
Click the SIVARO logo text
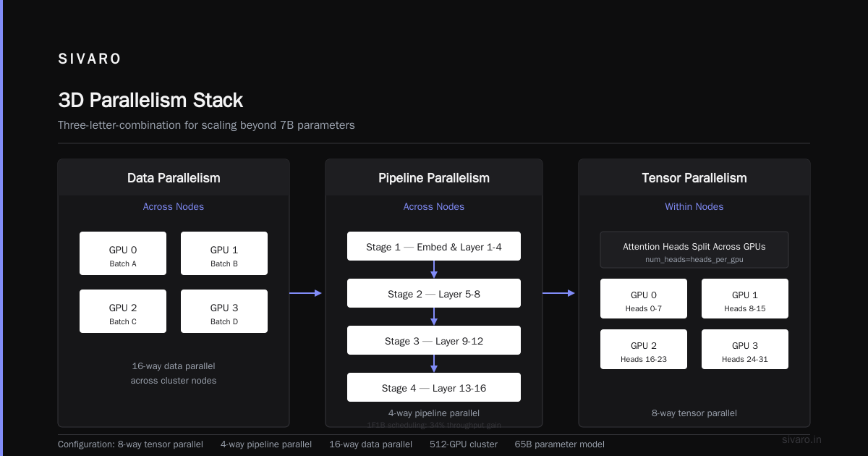[90, 59]
